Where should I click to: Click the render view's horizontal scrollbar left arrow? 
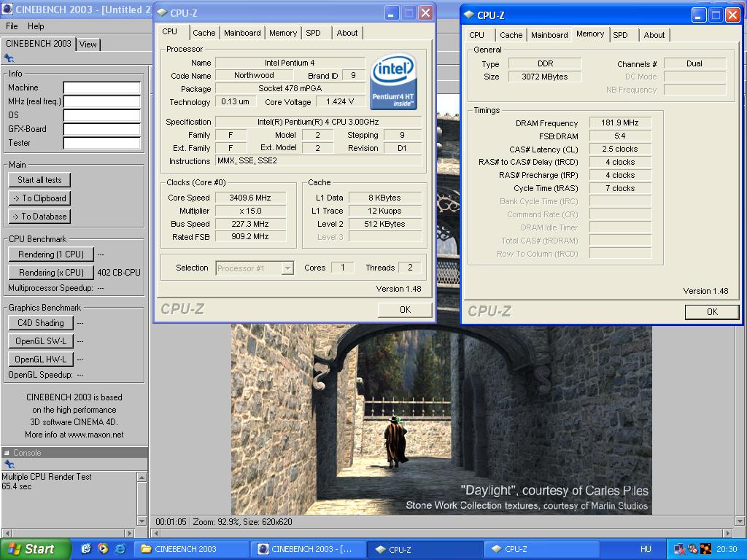pyautogui.click(x=156, y=533)
